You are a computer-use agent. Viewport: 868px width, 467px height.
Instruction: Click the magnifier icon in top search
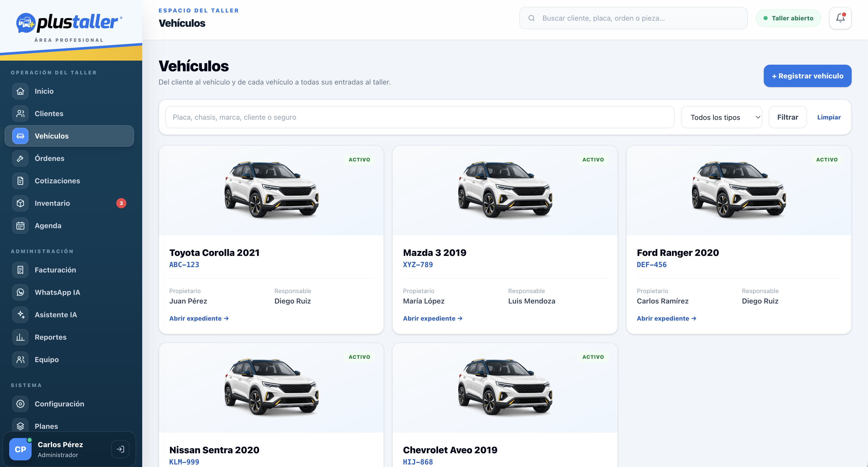click(x=531, y=18)
